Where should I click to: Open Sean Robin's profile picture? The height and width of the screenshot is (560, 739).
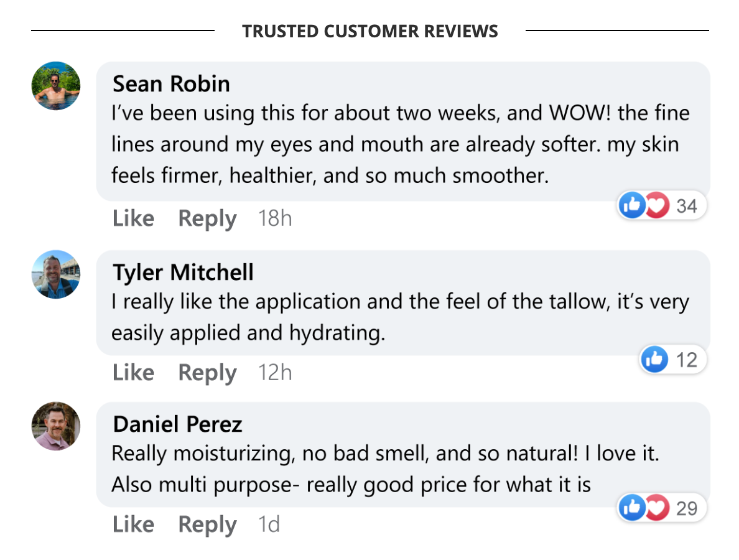pyautogui.click(x=56, y=86)
